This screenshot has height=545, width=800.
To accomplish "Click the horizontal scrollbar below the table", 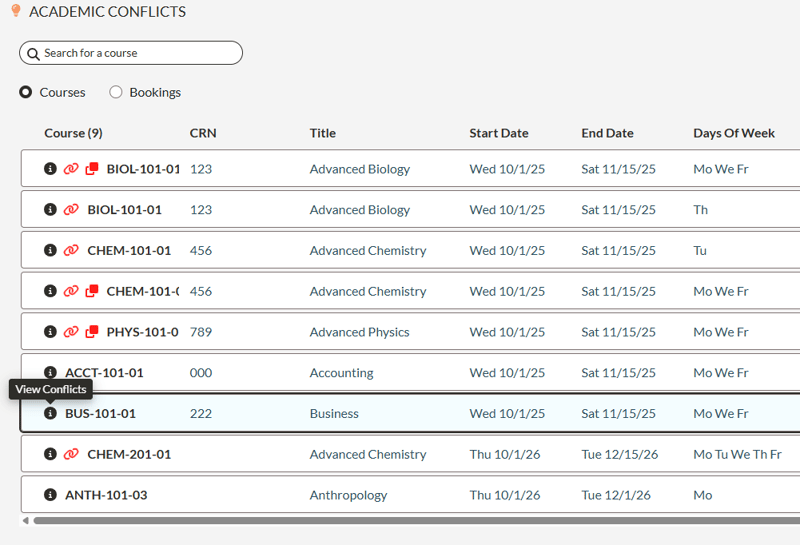I will tap(400, 521).
